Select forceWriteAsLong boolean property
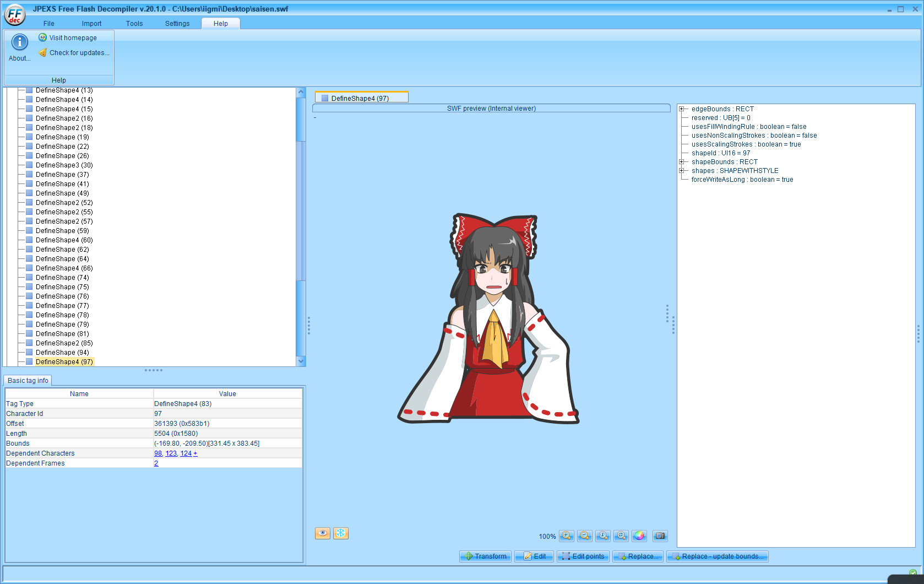Image resolution: width=924 pixels, height=584 pixels. (x=742, y=180)
